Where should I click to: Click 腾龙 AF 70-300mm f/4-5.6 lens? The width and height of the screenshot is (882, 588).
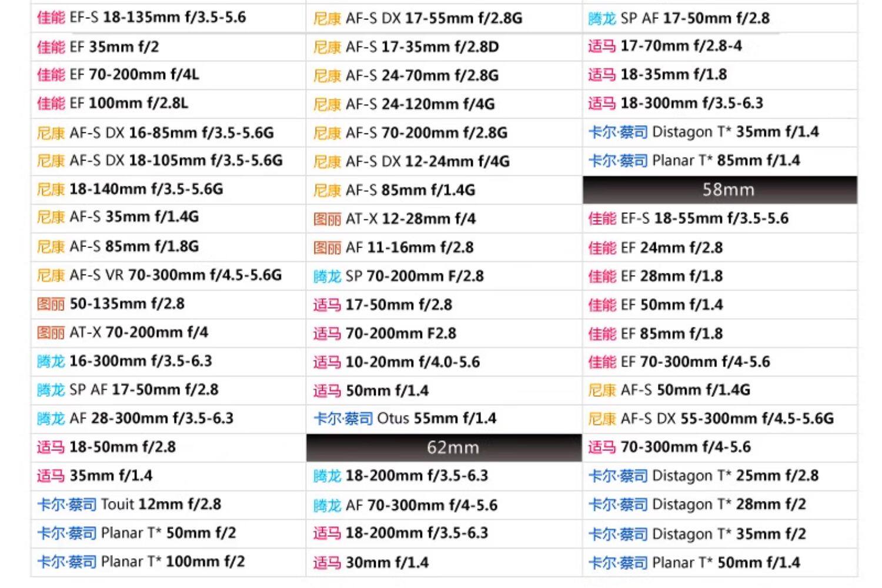(444, 505)
